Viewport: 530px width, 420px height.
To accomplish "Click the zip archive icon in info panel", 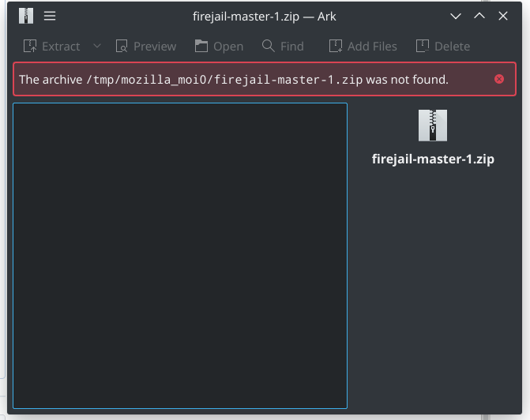I will (x=433, y=126).
